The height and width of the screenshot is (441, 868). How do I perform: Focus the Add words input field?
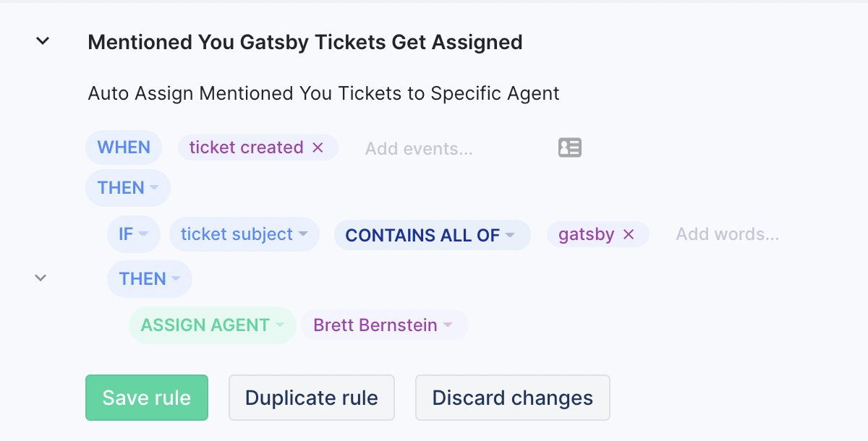(728, 234)
